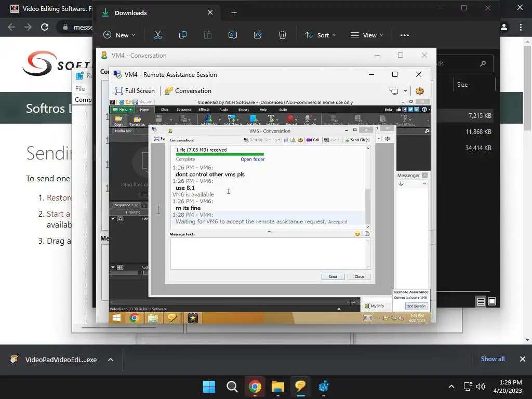The width and height of the screenshot is (532, 399).
Task: Select the Home tab in VideoPad
Action: point(144,110)
